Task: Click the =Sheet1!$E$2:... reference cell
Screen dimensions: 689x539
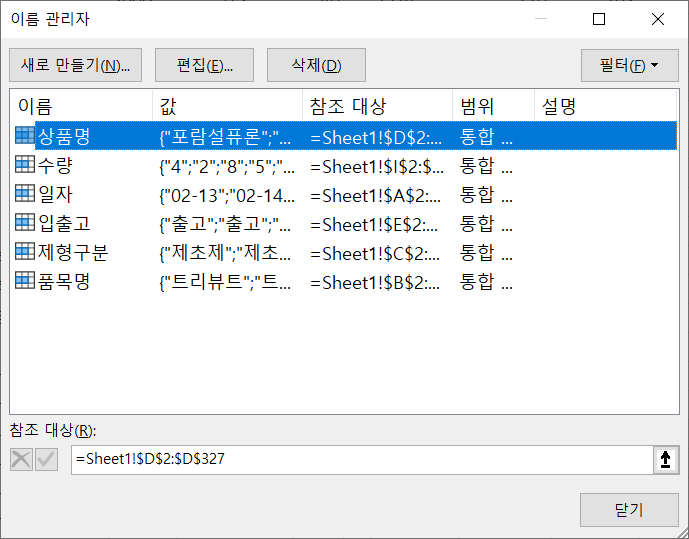Action: coord(374,224)
